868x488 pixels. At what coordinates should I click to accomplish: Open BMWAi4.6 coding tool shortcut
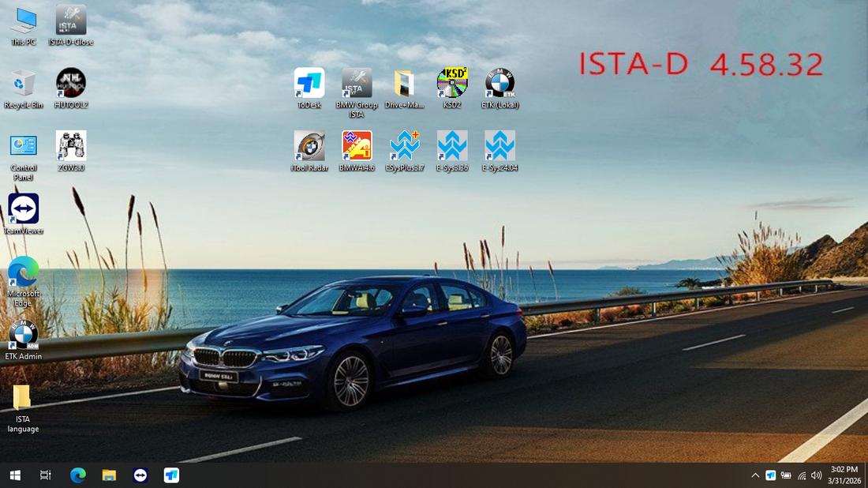[x=357, y=152]
